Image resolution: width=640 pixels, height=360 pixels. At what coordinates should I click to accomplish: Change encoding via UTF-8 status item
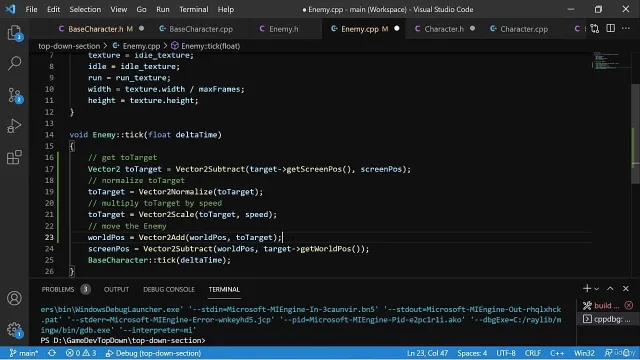tap(506, 353)
